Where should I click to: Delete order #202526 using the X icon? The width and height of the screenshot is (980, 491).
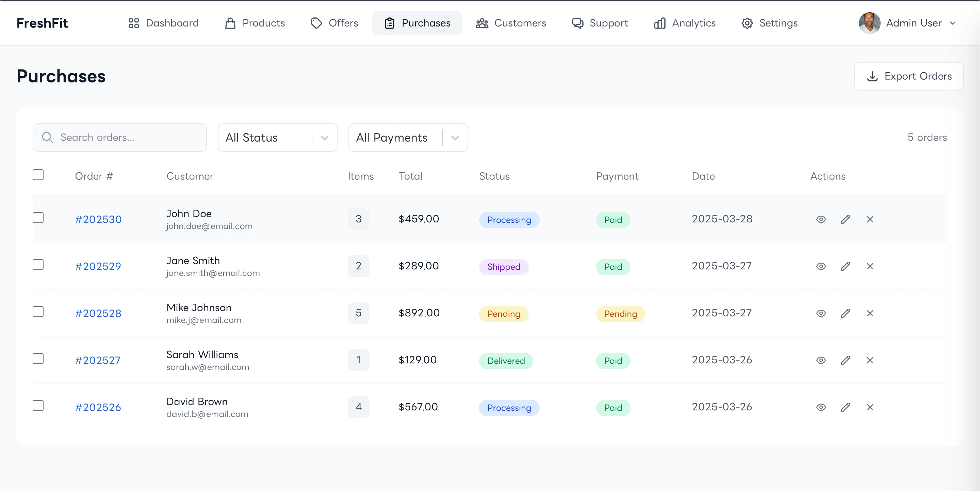coord(870,407)
